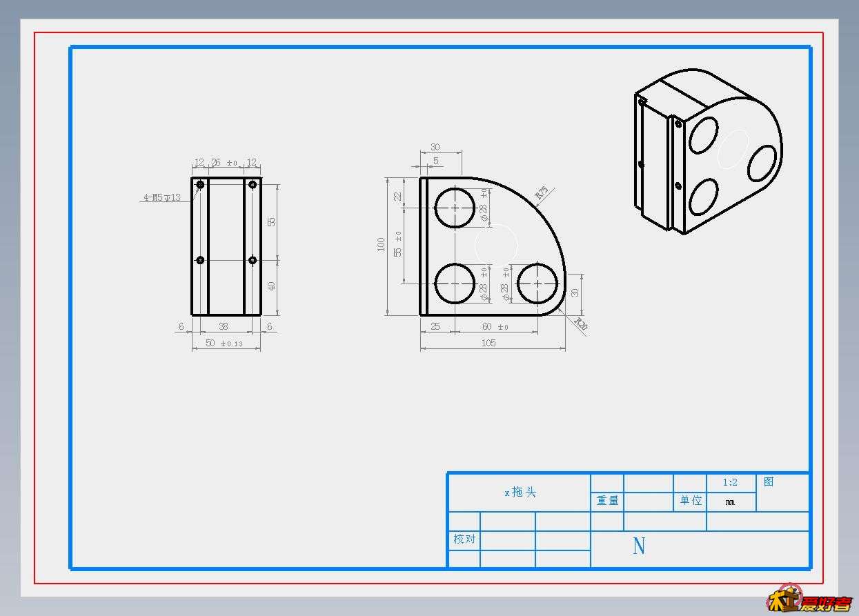
Task: Select the x拖头 part name cell
Action: point(520,493)
